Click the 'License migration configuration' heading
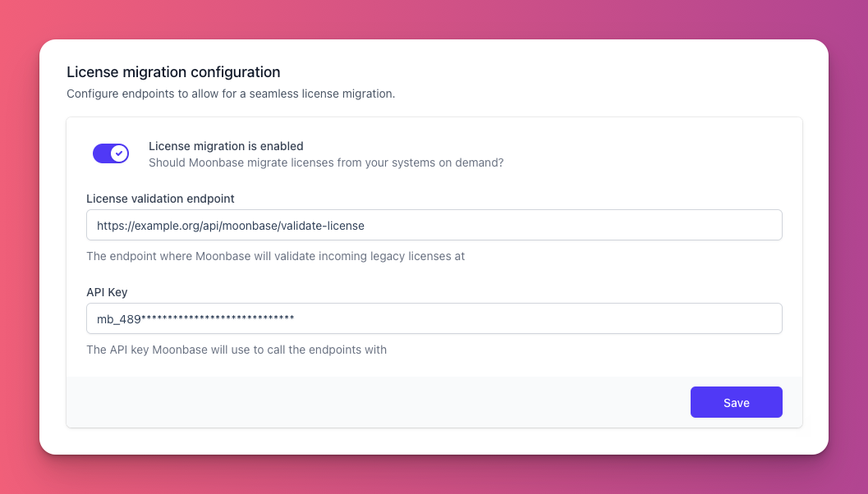This screenshot has width=868, height=494. click(x=173, y=72)
